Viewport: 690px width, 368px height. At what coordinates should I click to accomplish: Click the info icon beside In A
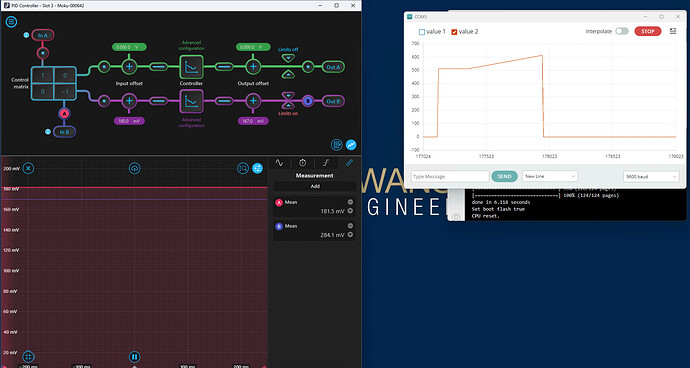point(26,35)
